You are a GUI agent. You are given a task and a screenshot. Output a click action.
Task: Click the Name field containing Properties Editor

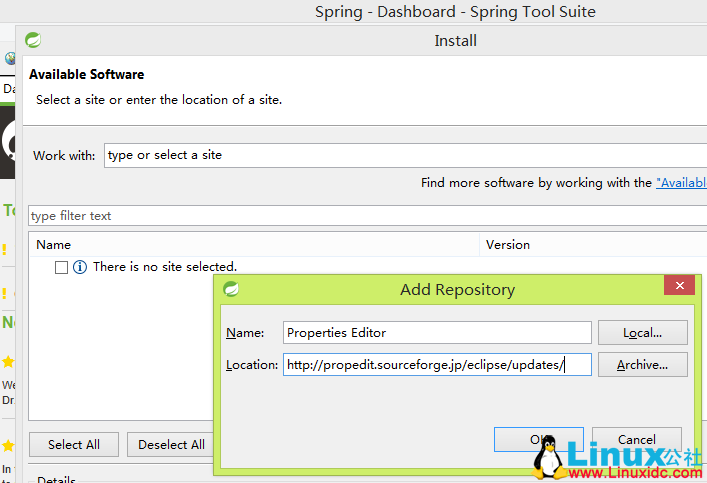point(437,332)
